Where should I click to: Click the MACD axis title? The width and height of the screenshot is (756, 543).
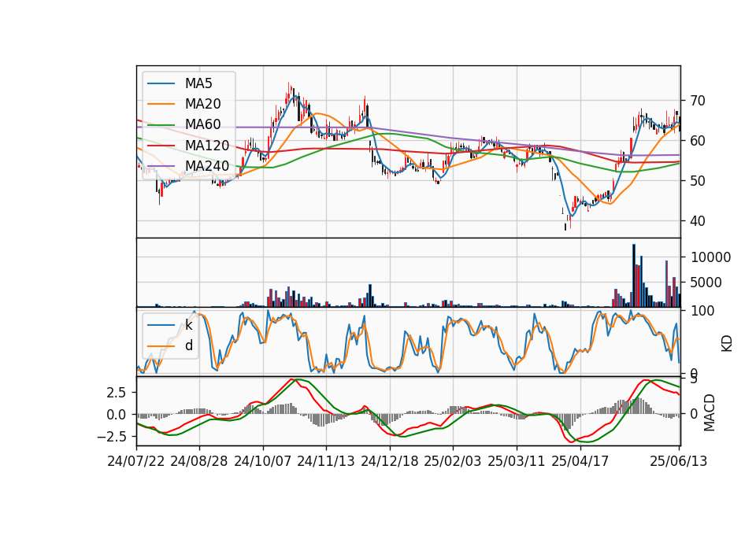[x=710, y=412]
